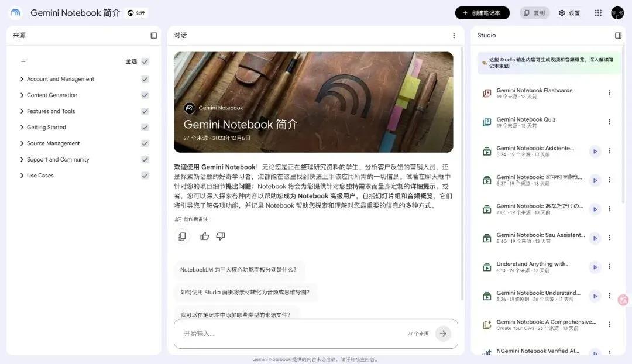
Task: Click the 27 个来源 count in input
Action: click(x=418, y=334)
